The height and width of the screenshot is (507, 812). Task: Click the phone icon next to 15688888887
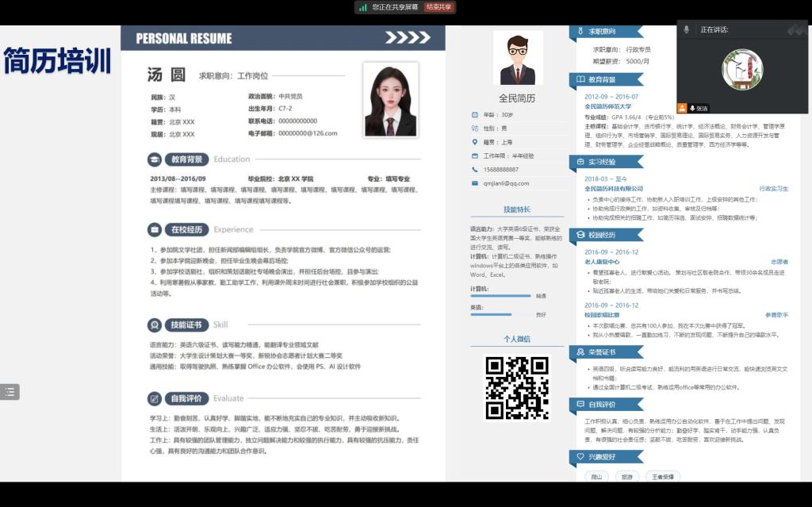(475, 169)
